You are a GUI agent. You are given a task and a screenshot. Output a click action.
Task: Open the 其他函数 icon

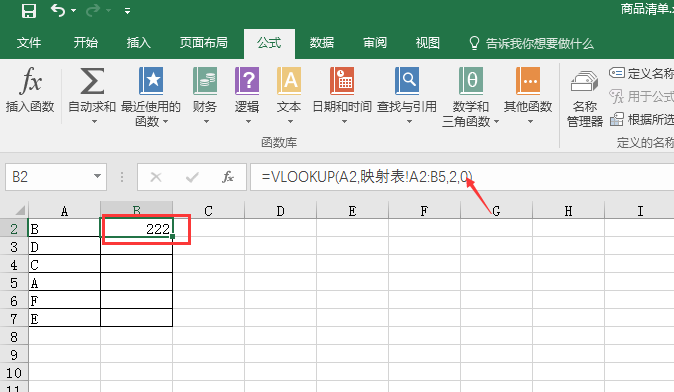tap(528, 81)
